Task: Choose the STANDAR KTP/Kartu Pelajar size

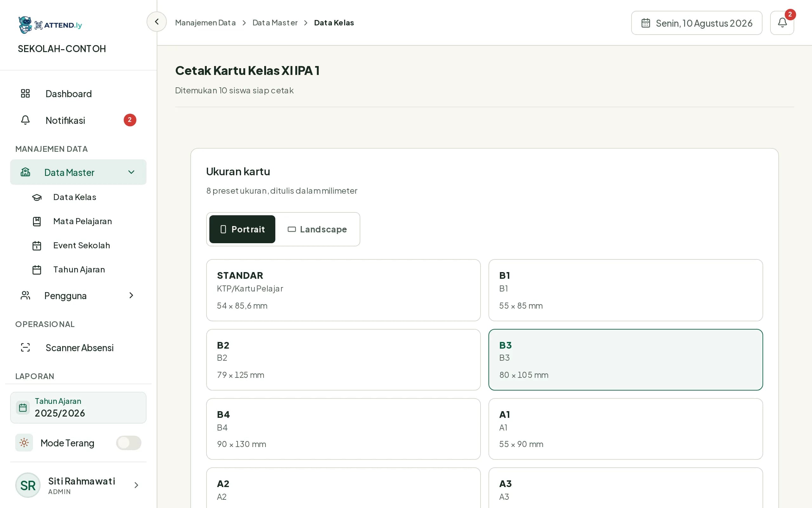Action: (x=343, y=290)
